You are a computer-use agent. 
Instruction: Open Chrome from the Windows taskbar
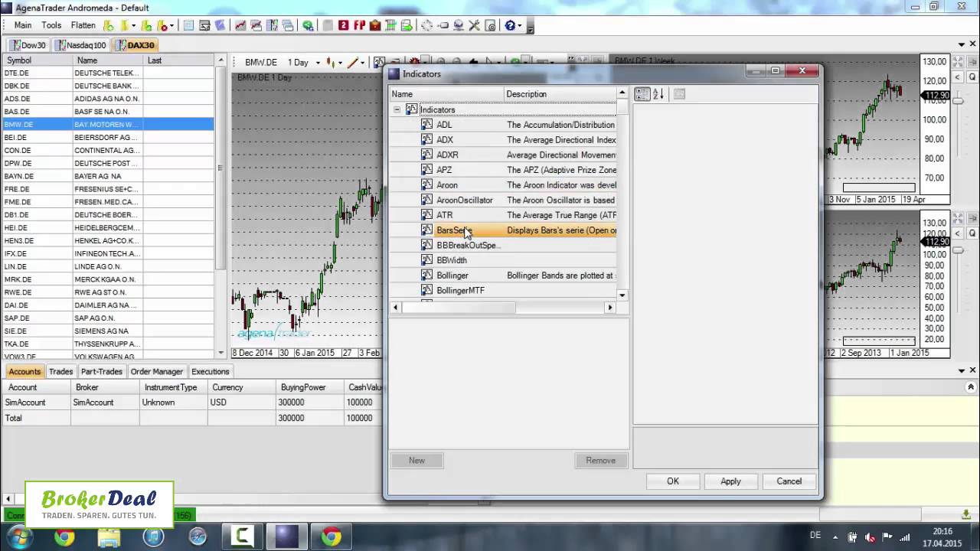pos(331,536)
